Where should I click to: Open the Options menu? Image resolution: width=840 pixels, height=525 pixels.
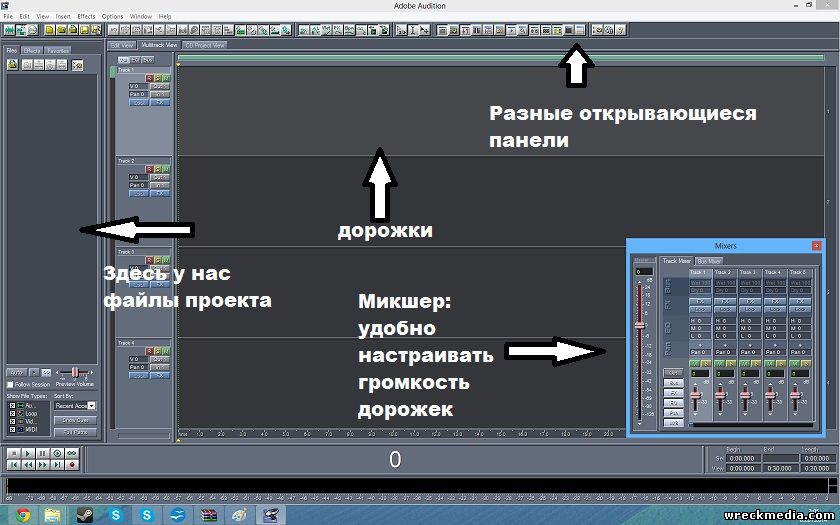pos(112,17)
